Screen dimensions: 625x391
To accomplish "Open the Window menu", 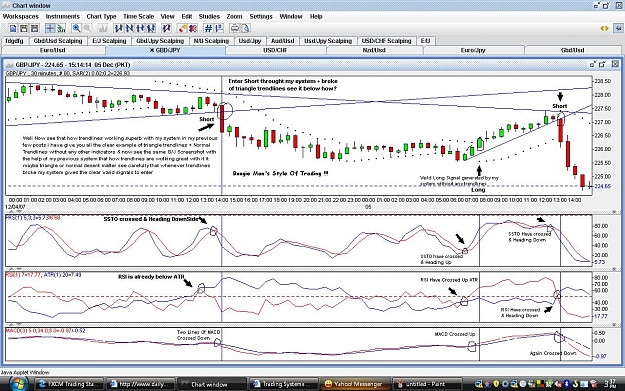I will point(291,16).
